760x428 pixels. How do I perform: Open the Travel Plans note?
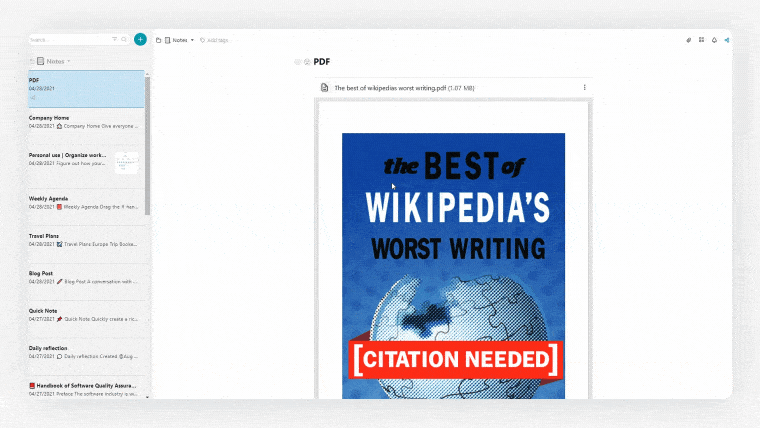click(86, 244)
